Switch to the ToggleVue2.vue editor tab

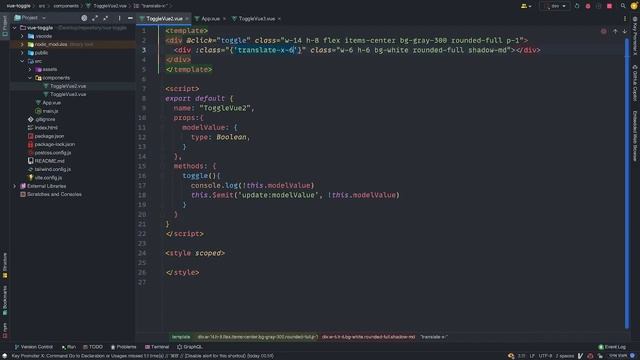tap(164, 19)
